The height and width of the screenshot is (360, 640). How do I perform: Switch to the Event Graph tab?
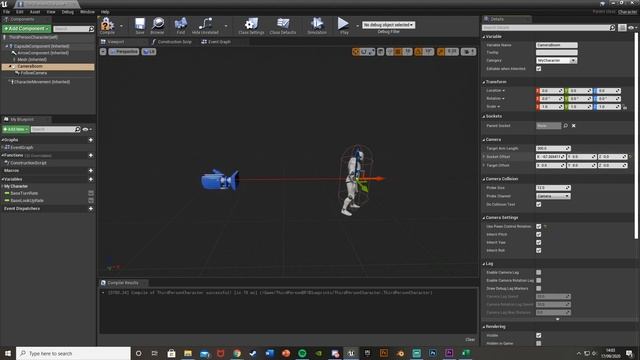(216, 42)
